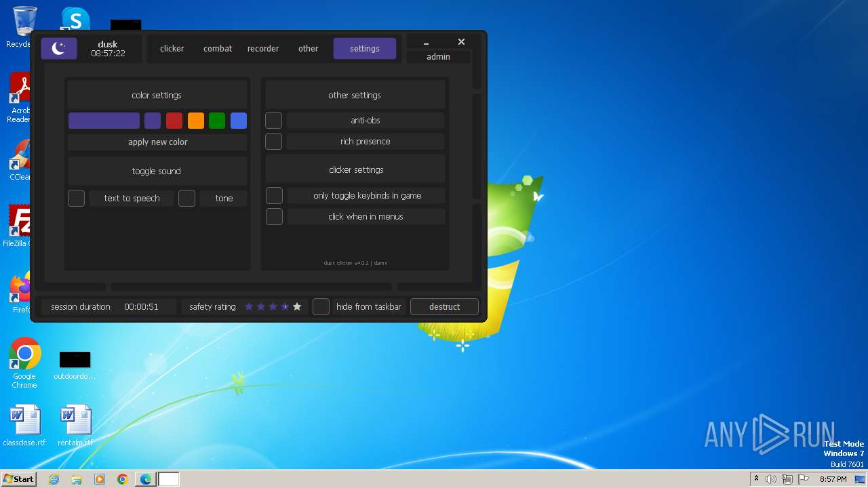Launch Internet Explorer from the taskbar

[x=54, y=479]
